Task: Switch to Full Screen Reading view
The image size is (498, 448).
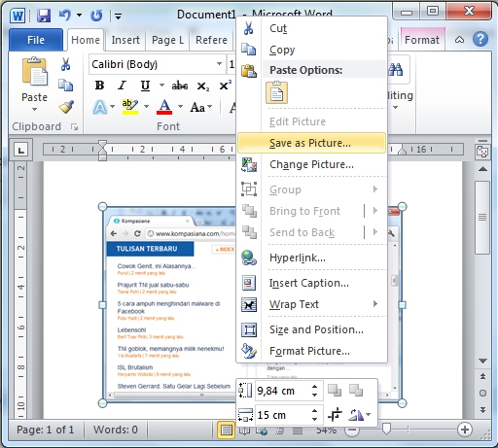Action: coord(244,431)
